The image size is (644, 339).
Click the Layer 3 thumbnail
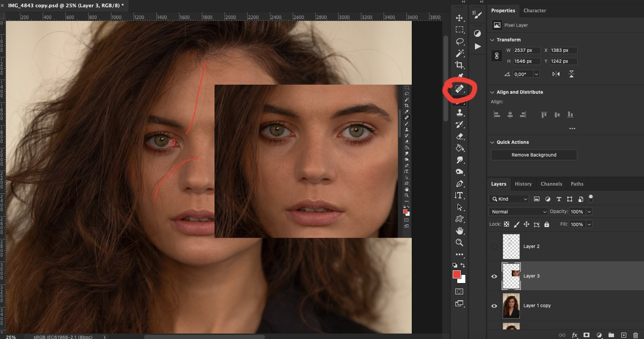tap(511, 276)
